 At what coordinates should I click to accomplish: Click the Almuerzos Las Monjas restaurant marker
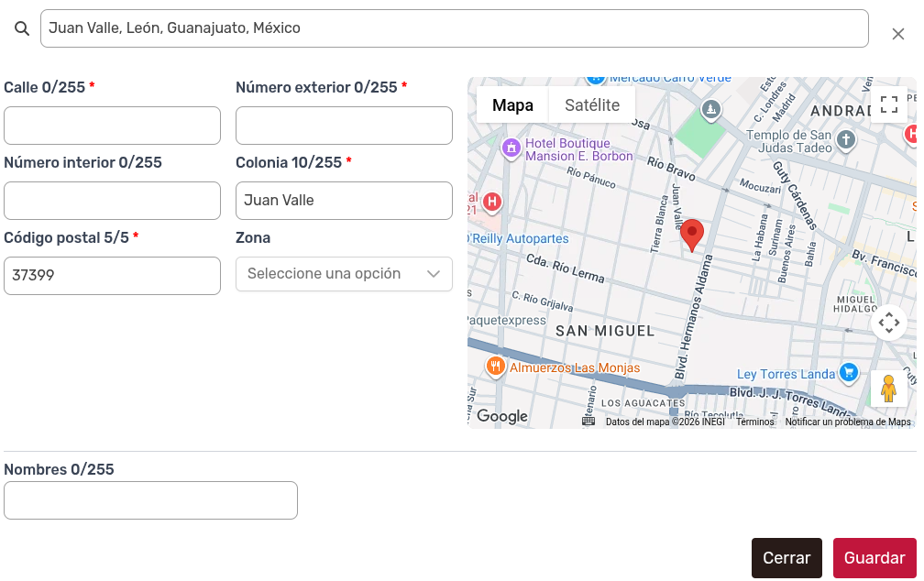[x=496, y=367]
